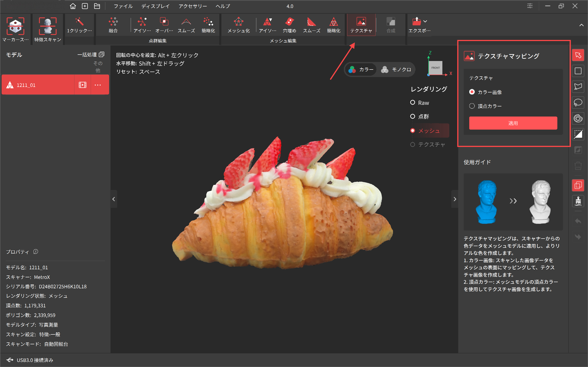Select Raw rendering mode
Screen dimensions: 588x367
pos(413,103)
